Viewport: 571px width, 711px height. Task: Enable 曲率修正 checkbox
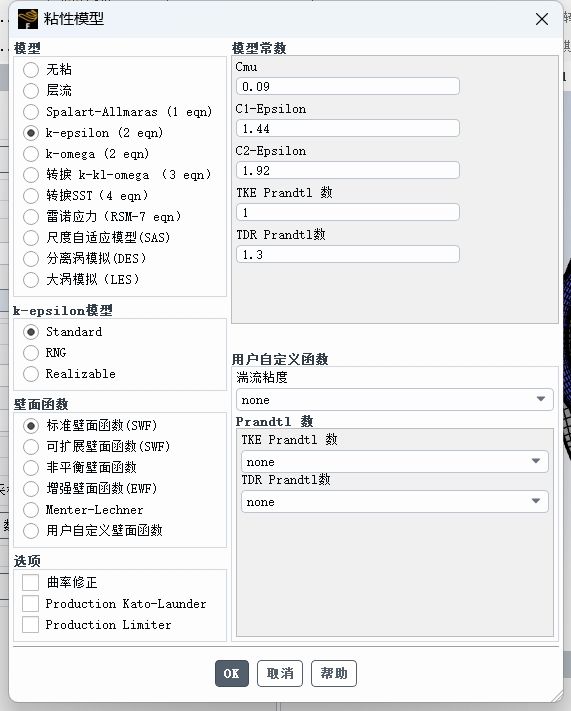tap(30, 582)
